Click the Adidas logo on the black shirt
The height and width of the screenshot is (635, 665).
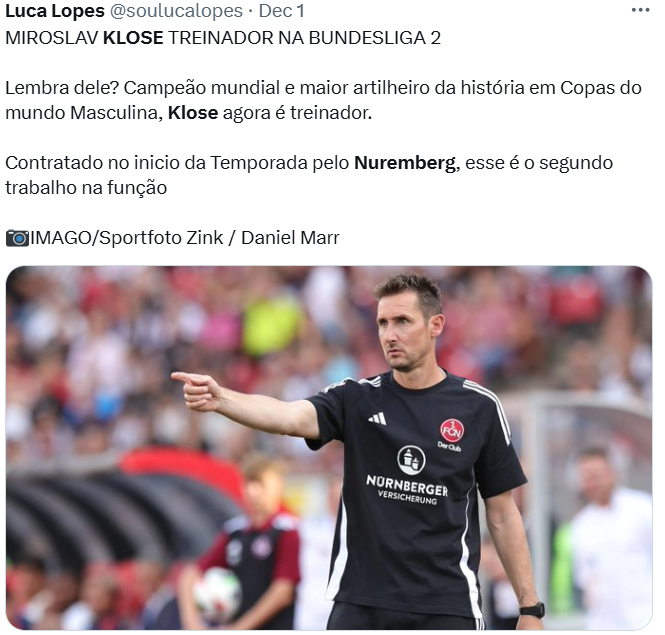point(377,418)
